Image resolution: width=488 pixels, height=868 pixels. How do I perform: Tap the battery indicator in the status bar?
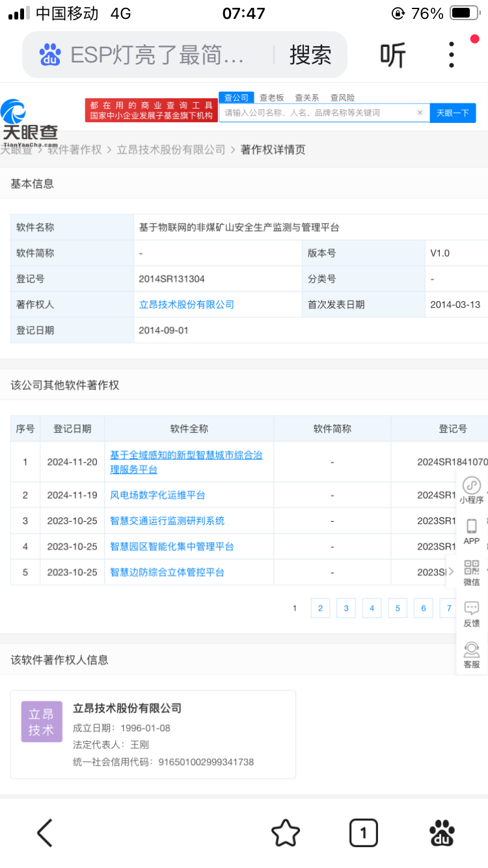tap(464, 13)
